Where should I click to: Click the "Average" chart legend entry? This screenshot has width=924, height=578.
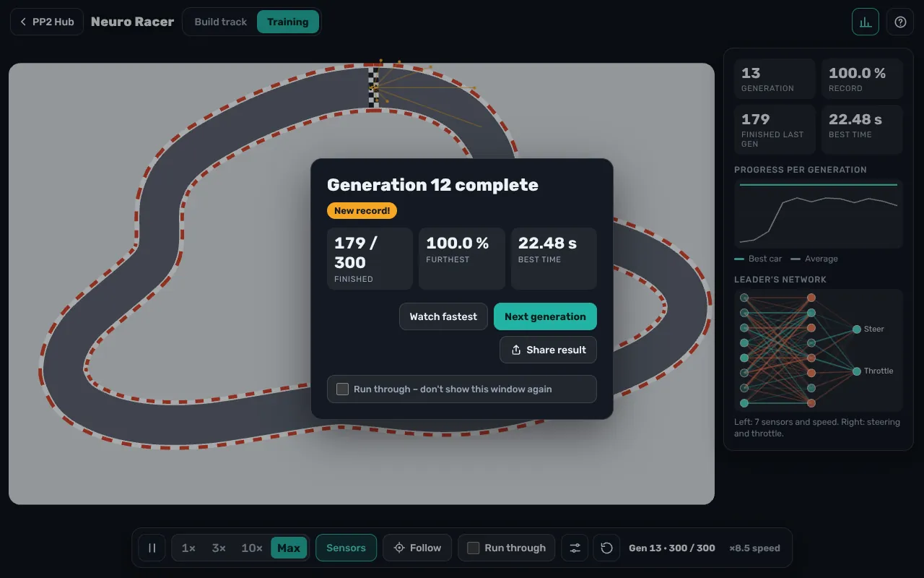[814, 259]
